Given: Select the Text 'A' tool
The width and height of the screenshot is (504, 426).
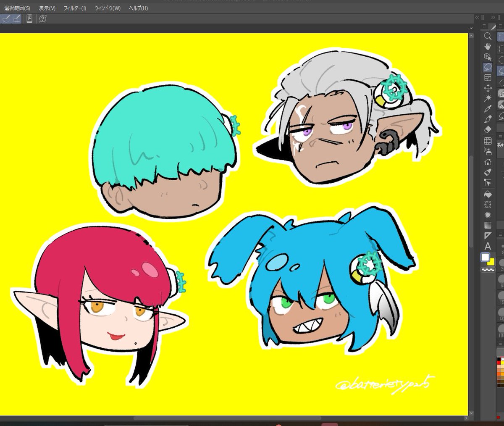Looking at the screenshot, I should (x=488, y=246).
